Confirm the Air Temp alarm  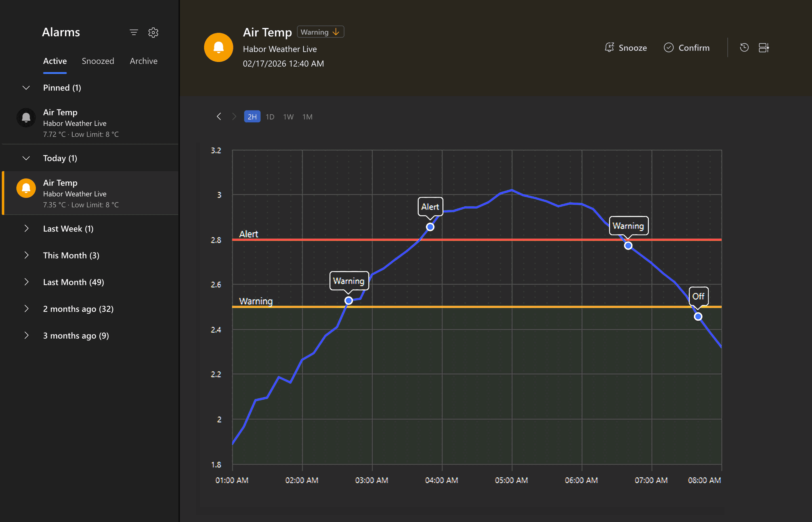(x=686, y=48)
